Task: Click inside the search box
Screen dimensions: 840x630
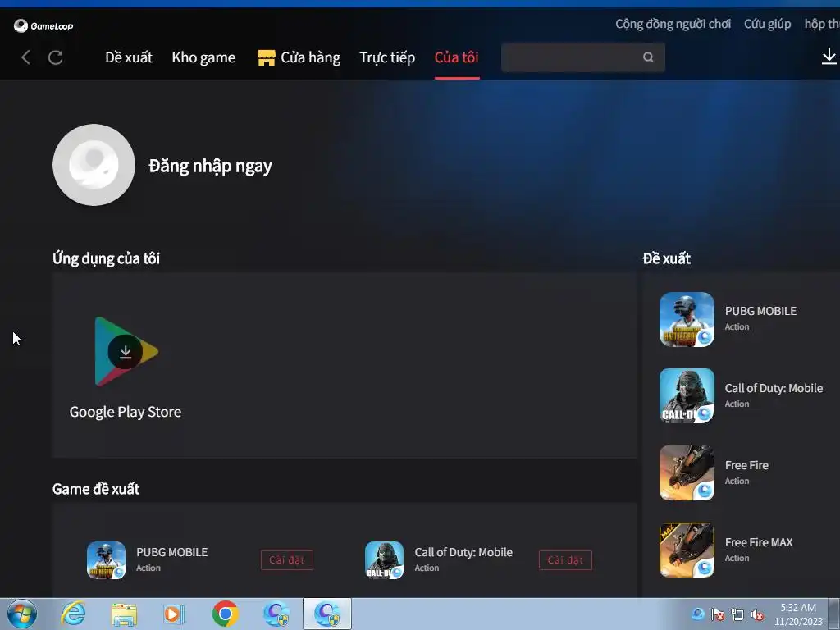Action: point(583,57)
